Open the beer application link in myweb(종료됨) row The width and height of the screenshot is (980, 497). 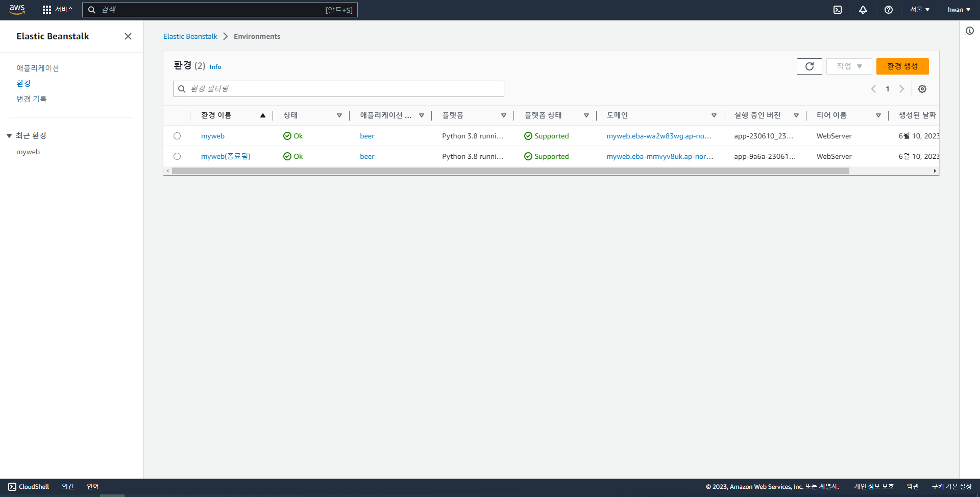[x=367, y=156]
